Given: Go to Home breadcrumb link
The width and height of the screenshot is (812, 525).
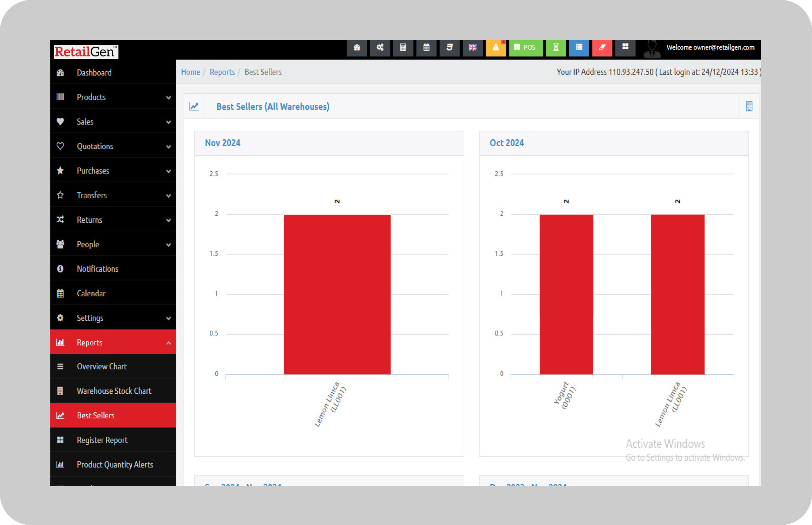Looking at the screenshot, I should point(191,72).
